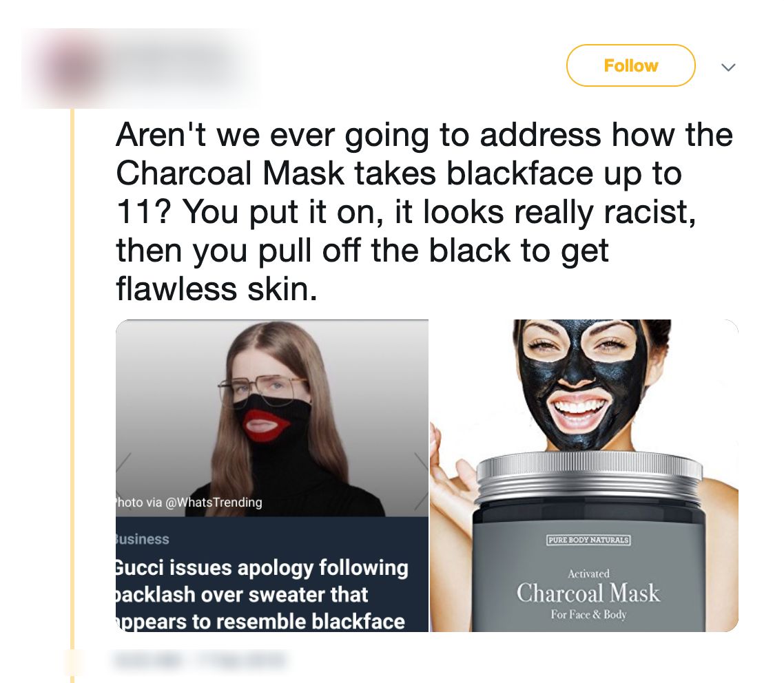Screen dimensions: 784x683
Task: Click the Business category label
Action: coord(143,539)
